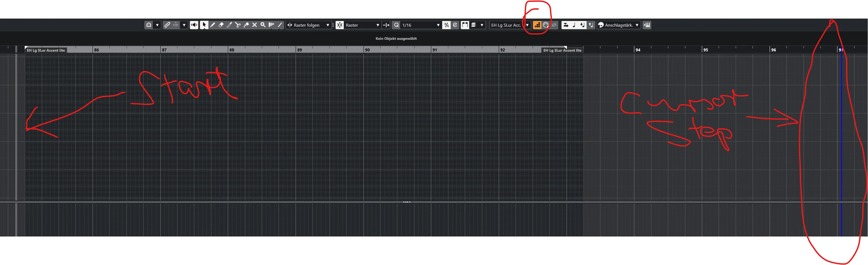
Task: Select the Line tool
Action: pos(280,25)
